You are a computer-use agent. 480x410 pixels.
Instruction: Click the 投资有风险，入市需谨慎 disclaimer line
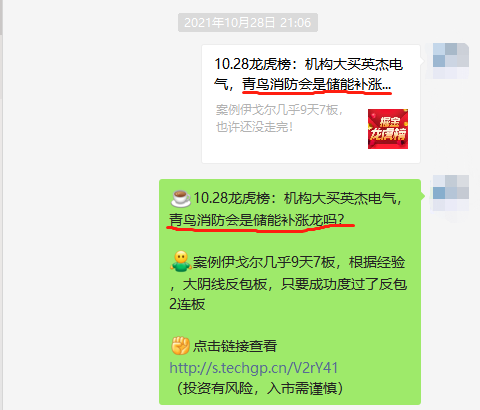(x=257, y=388)
